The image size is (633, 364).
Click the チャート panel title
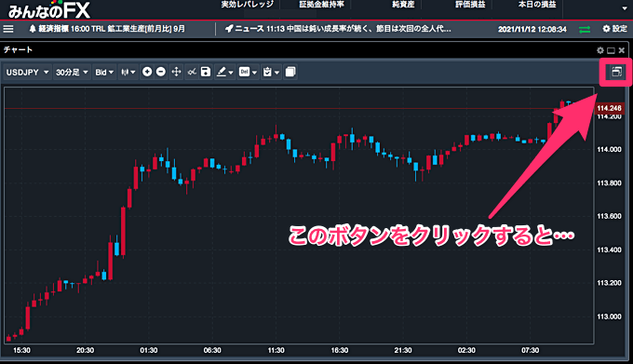tap(18, 50)
